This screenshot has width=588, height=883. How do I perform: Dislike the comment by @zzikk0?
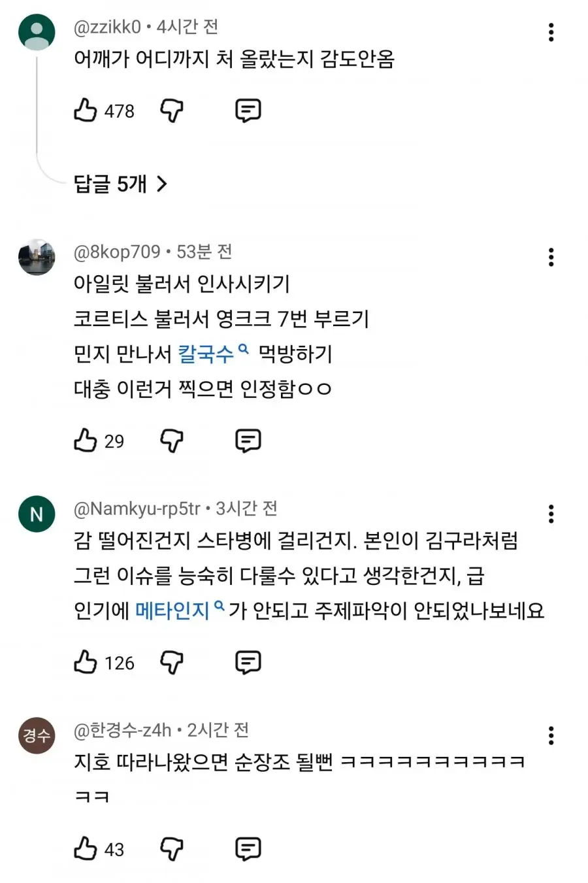coord(172,110)
